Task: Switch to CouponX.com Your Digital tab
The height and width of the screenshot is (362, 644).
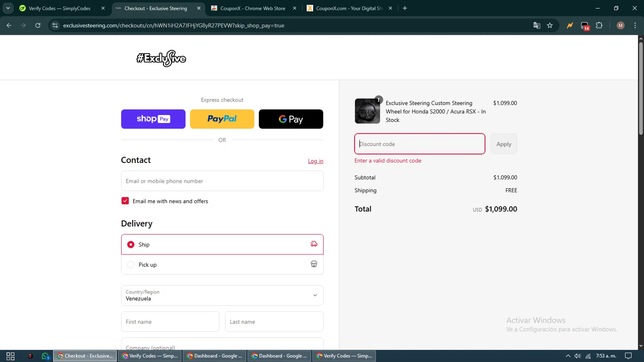Action: [x=349, y=8]
